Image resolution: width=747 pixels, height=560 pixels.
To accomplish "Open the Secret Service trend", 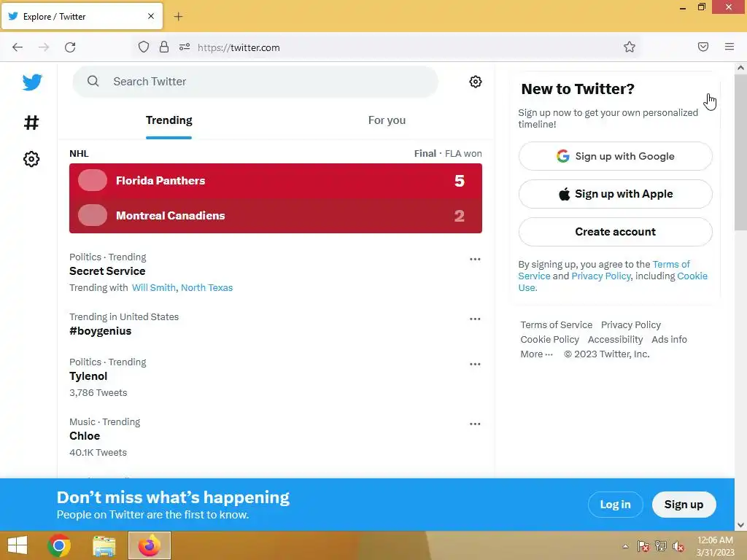I will click(x=107, y=271).
